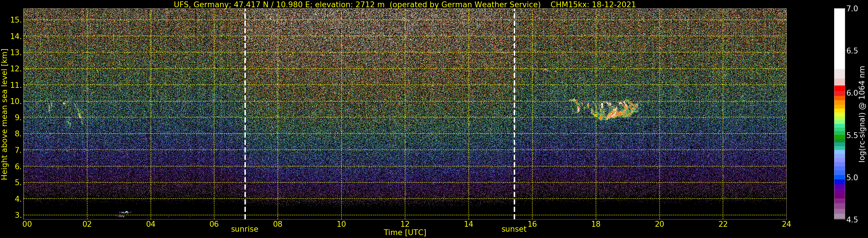868x238 pixels.
Task: Click time axis tick "02"
Action: tap(87, 224)
